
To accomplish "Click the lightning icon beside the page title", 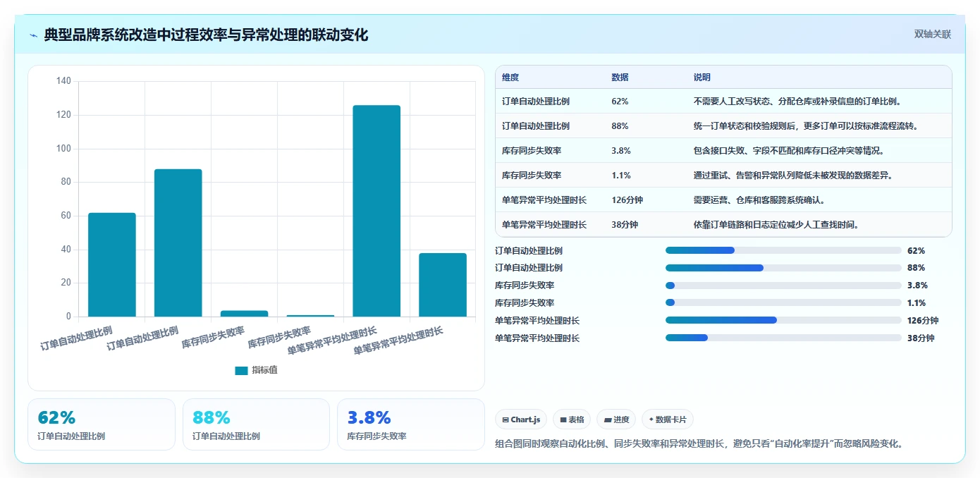I will click(34, 35).
